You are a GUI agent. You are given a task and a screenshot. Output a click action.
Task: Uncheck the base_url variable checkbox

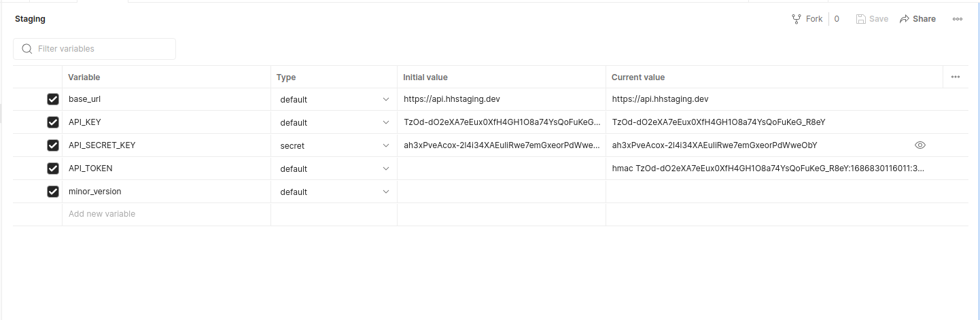point(53,99)
